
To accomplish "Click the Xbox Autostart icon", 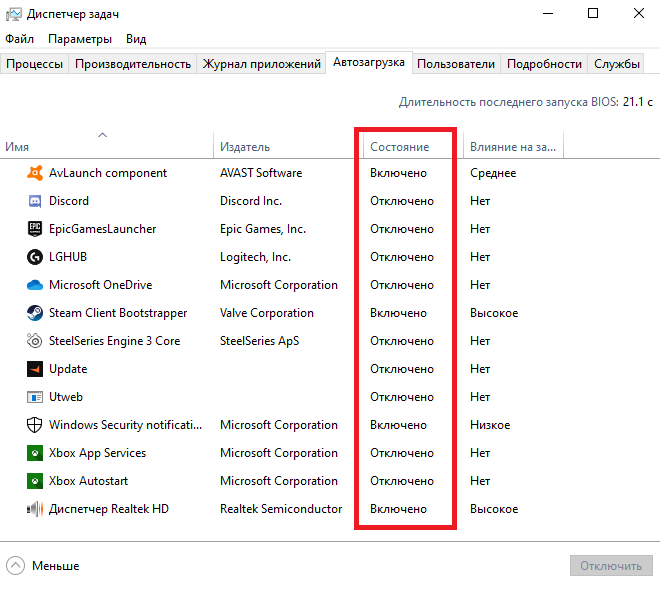I will [35, 481].
